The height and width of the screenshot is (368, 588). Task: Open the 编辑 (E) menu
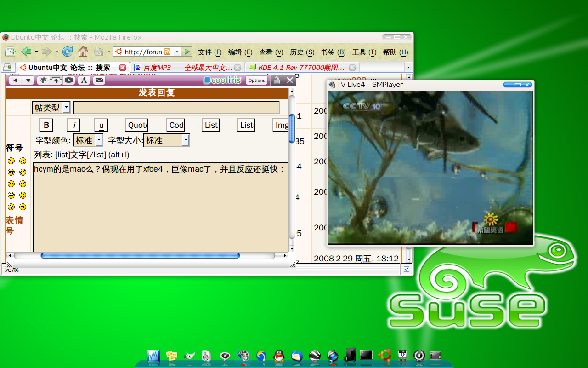tap(240, 52)
